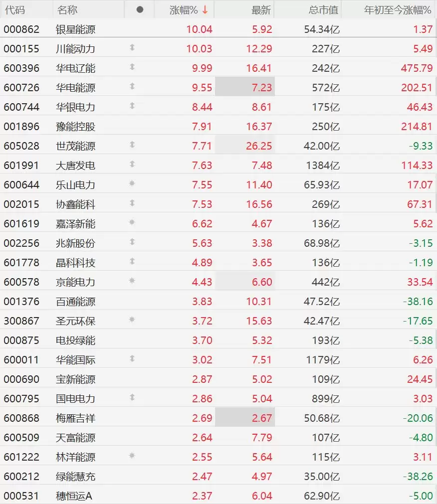Viewport: 437px width, 504px height.
Task: Open the 银星能源 stock name
Action: click(x=75, y=29)
